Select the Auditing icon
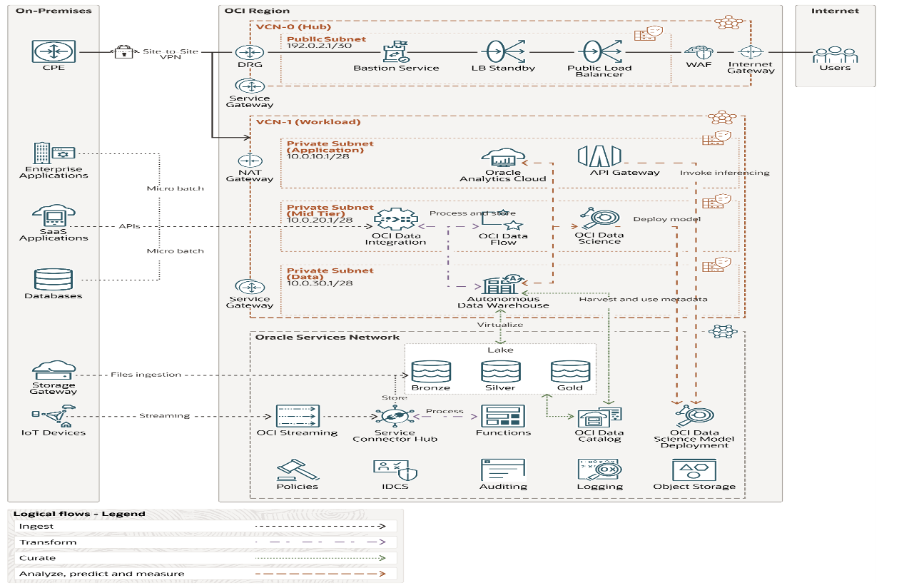 503,470
